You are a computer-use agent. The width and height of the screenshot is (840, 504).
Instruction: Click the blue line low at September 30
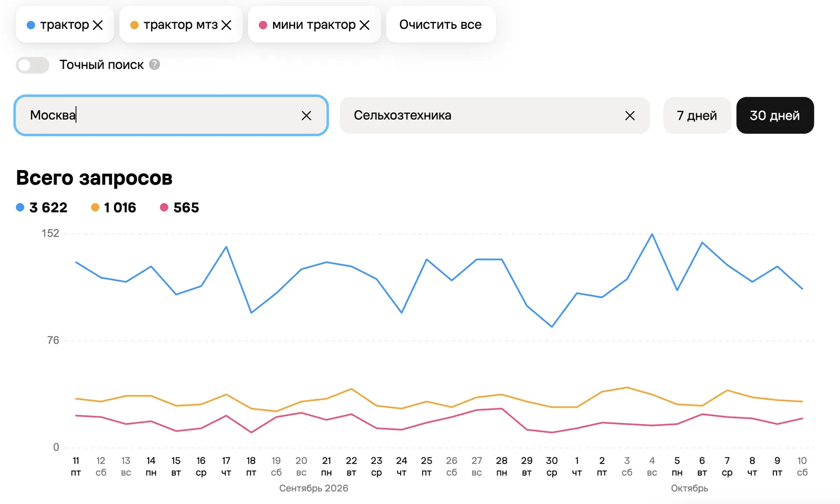552,327
